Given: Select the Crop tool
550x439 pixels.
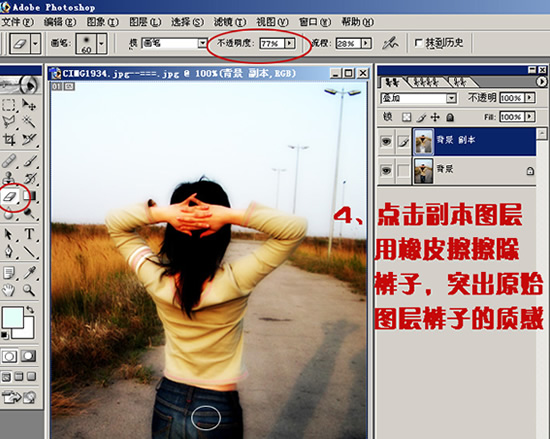Looking at the screenshot, I should click(9, 140).
